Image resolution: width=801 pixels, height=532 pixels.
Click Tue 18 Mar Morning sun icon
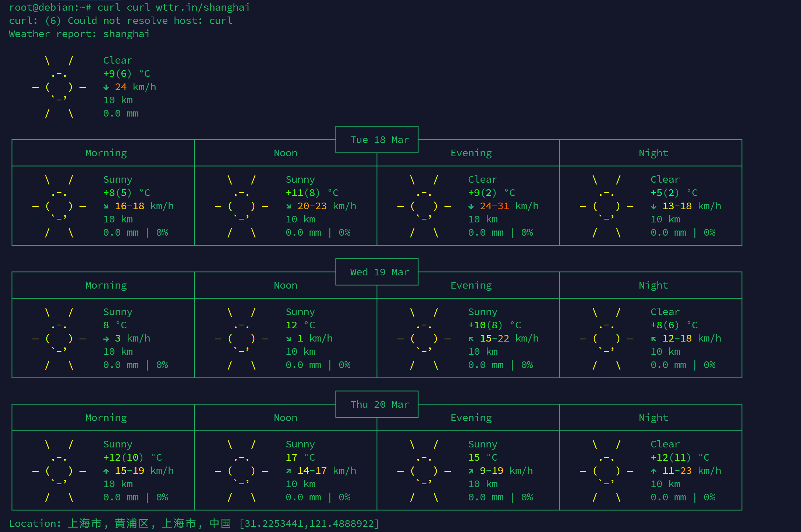click(59, 206)
